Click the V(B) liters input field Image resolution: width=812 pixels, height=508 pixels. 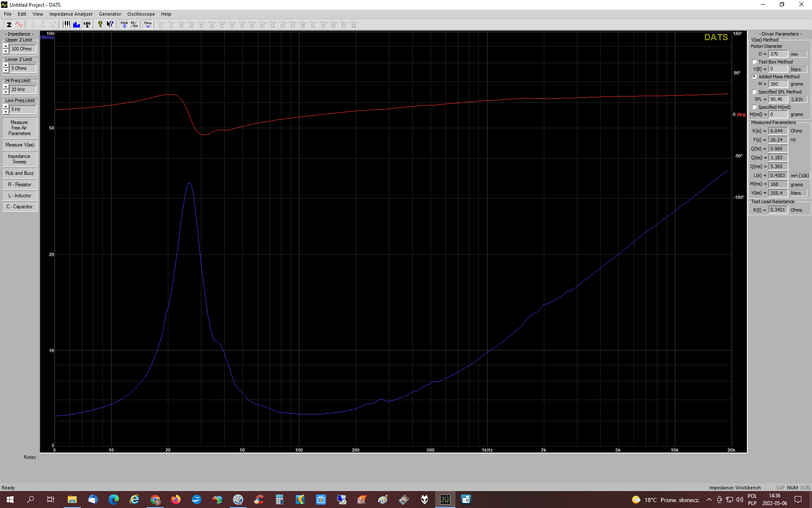[x=778, y=69]
